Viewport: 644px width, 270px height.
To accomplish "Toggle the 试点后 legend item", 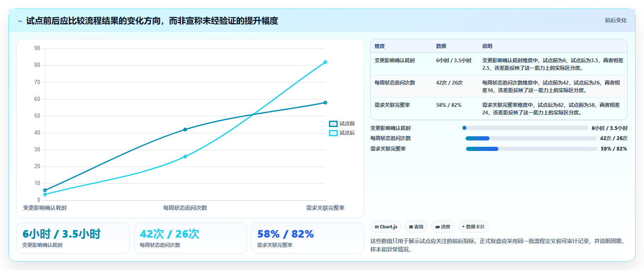I will pyautogui.click(x=342, y=133).
